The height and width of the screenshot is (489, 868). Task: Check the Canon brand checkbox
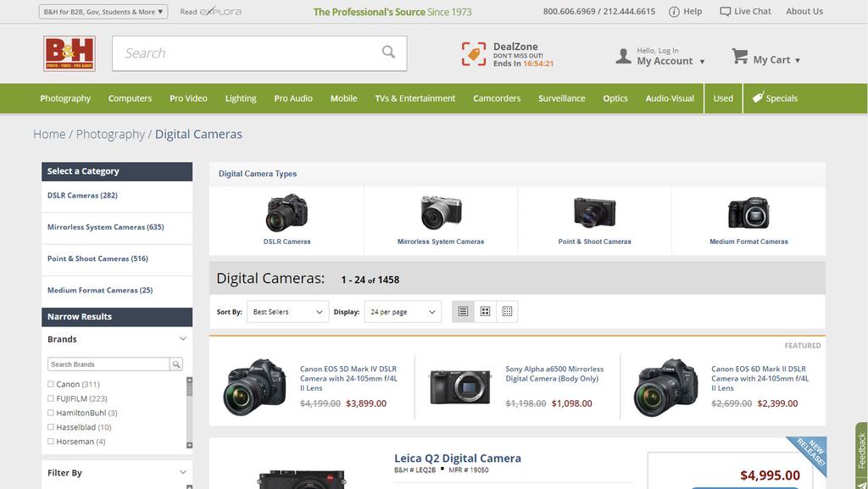(x=51, y=384)
